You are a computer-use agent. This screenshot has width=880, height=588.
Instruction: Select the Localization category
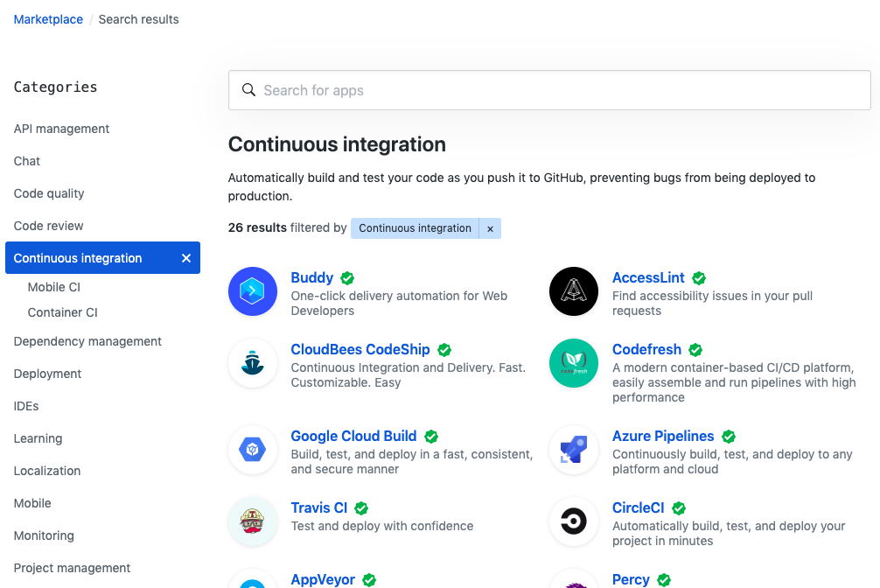[x=47, y=471]
